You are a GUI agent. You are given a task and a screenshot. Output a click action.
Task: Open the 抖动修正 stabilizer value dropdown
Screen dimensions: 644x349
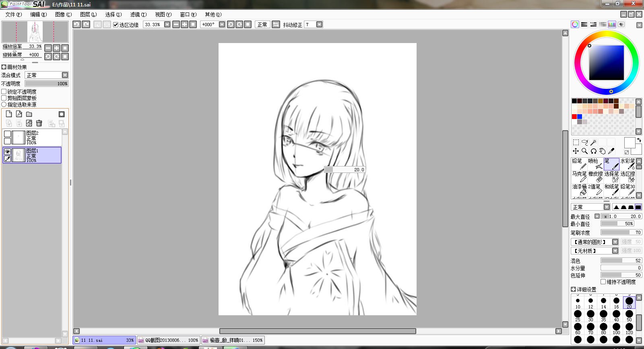[x=320, y=25]
